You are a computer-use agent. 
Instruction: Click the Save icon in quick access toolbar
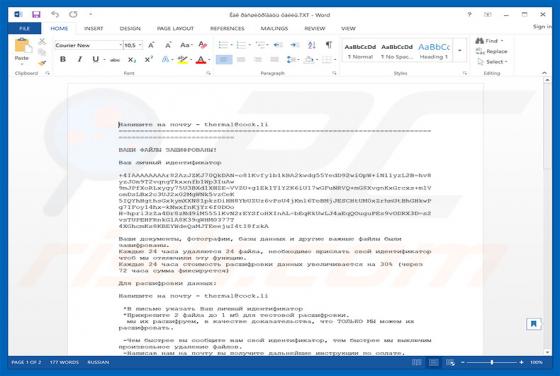coord(36,14)
